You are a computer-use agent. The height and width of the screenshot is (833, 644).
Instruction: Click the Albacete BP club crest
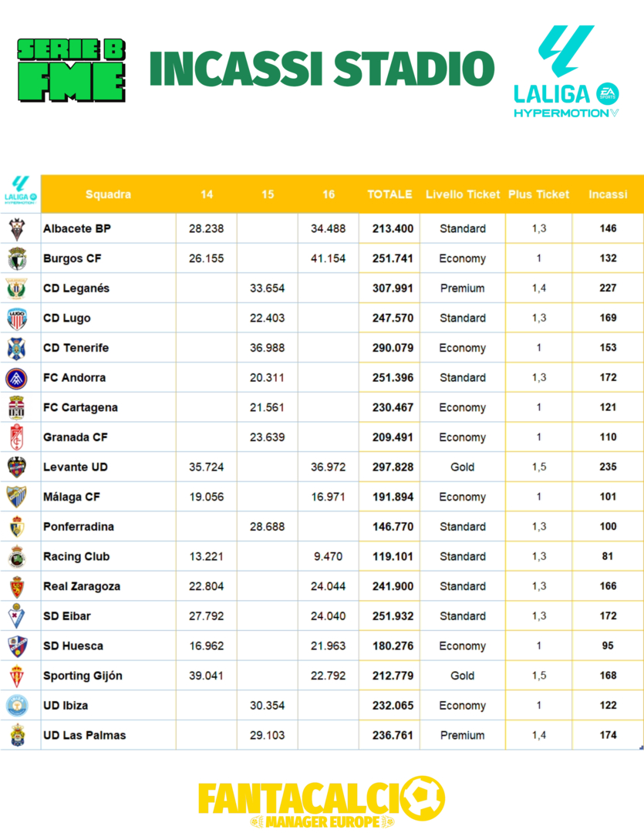coord(17,229)
